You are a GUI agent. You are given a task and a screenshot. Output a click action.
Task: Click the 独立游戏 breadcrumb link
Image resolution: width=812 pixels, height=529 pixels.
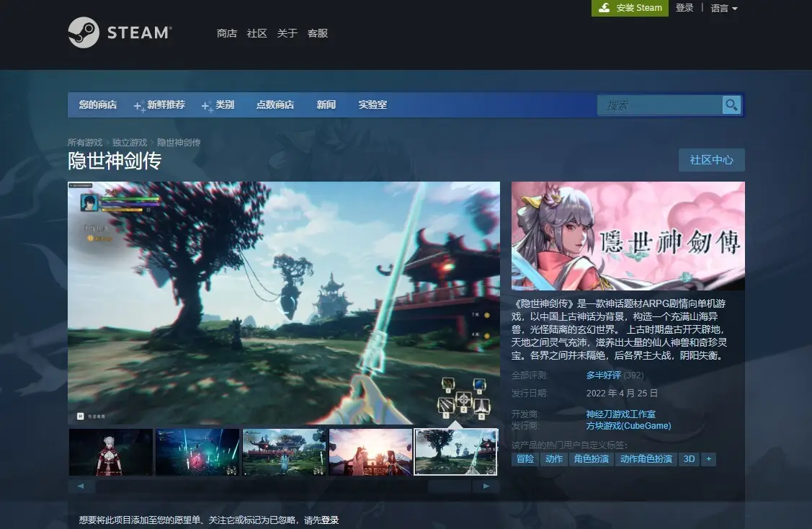[130, 143]
